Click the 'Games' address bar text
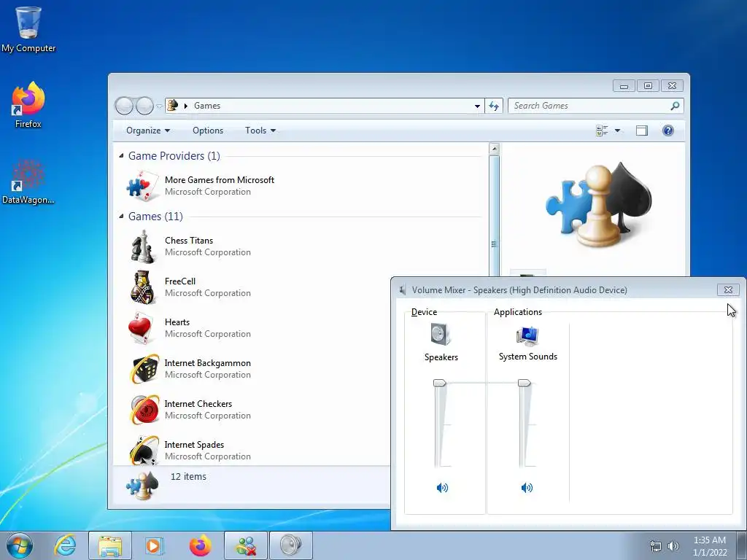Image resolution: width=747 pixels, height=560 pixels. click(x=206, y=106)
